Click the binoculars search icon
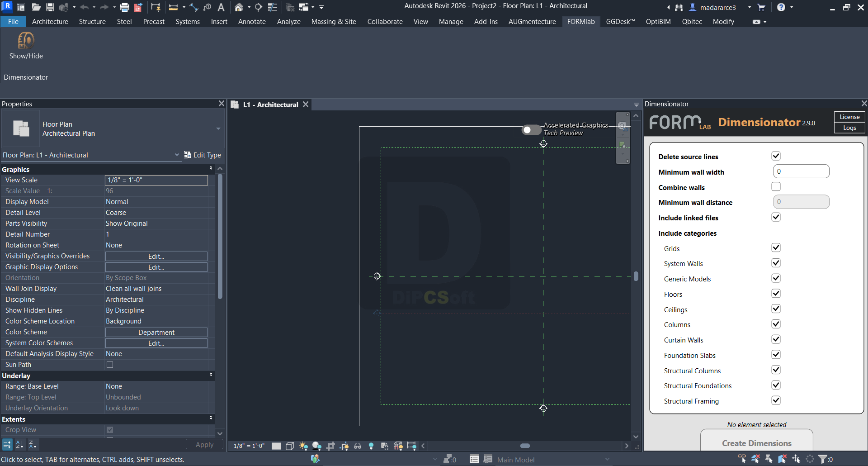The height and width of the screenshot is (466, 868). [679, 7]
